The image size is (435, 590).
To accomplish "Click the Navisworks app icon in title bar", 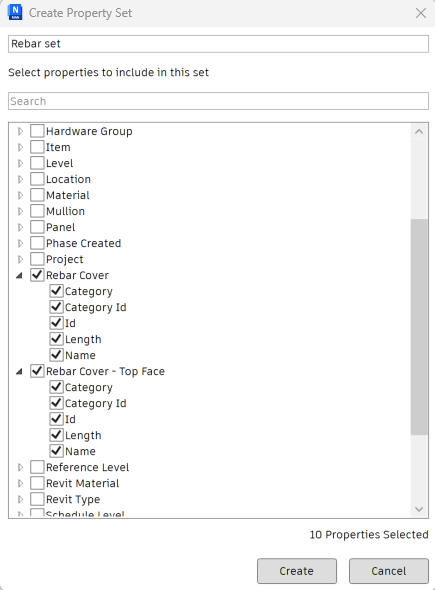I will 15,12.
